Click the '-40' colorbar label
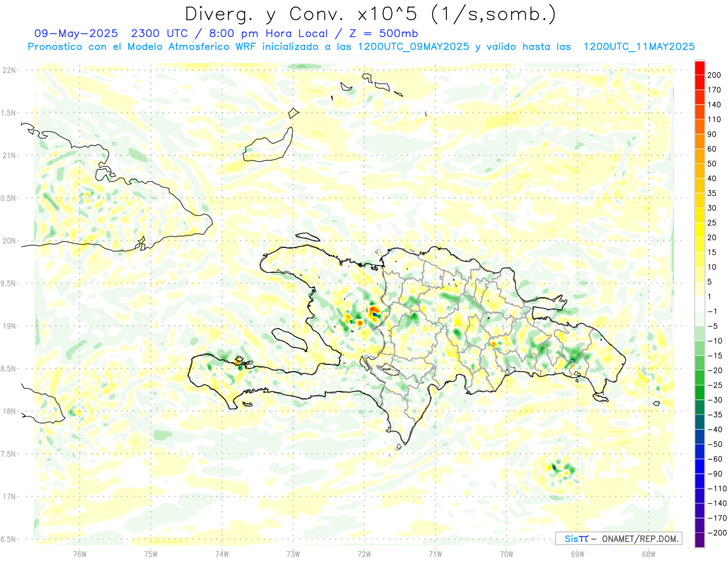728x562 pixels. 716,429
